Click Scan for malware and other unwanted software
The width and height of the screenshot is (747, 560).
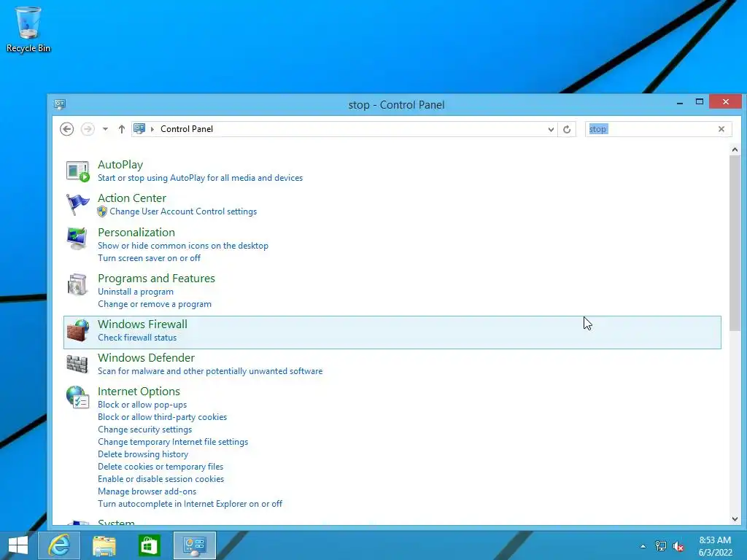click(210, 371)
